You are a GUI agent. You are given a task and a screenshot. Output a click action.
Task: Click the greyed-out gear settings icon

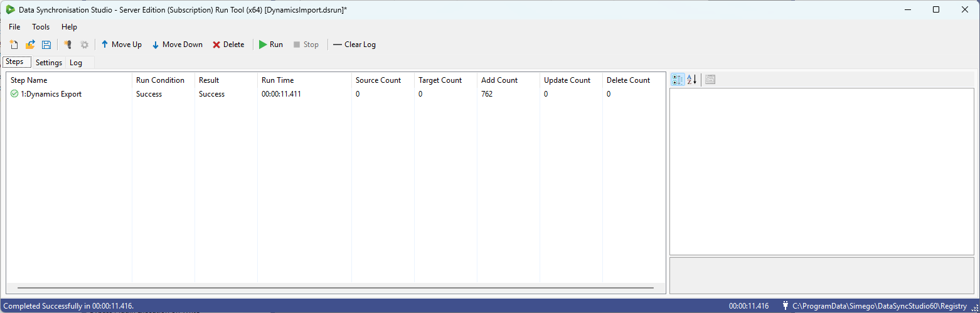coord(84,45)
